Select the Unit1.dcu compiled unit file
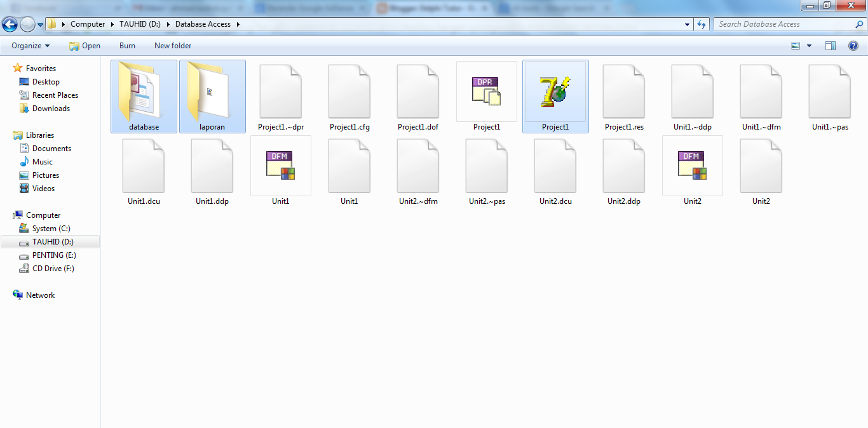This screenshot has width=868, height=428. coord(144,166)
